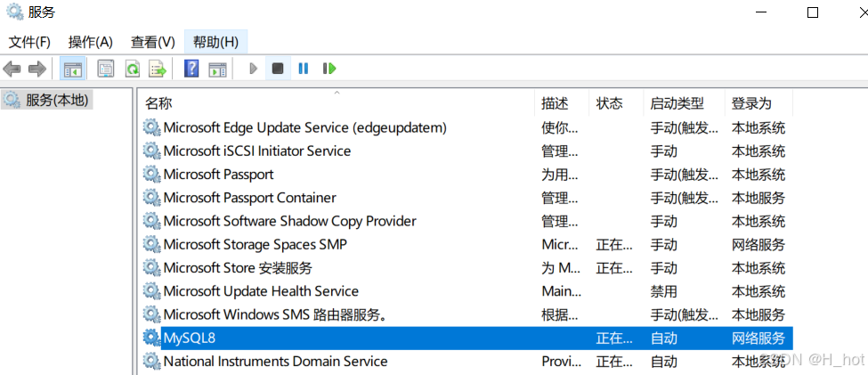868x375 pixels.
Task: Click 网络服务 logon of Storage Spaces SMP
Action: click(x=758, y=244)
